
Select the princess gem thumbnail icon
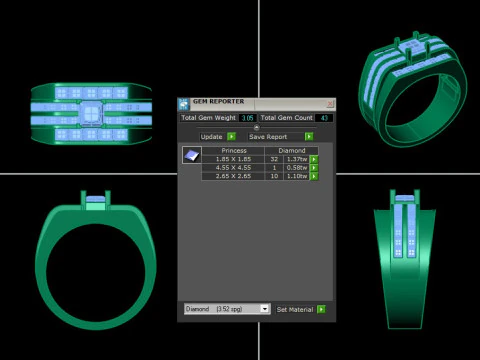192,155
